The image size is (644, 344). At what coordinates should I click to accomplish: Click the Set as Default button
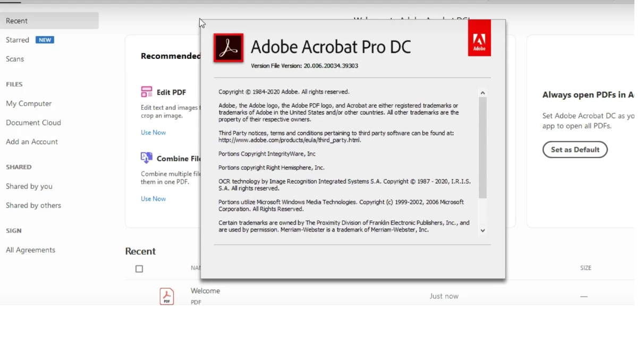575,150
